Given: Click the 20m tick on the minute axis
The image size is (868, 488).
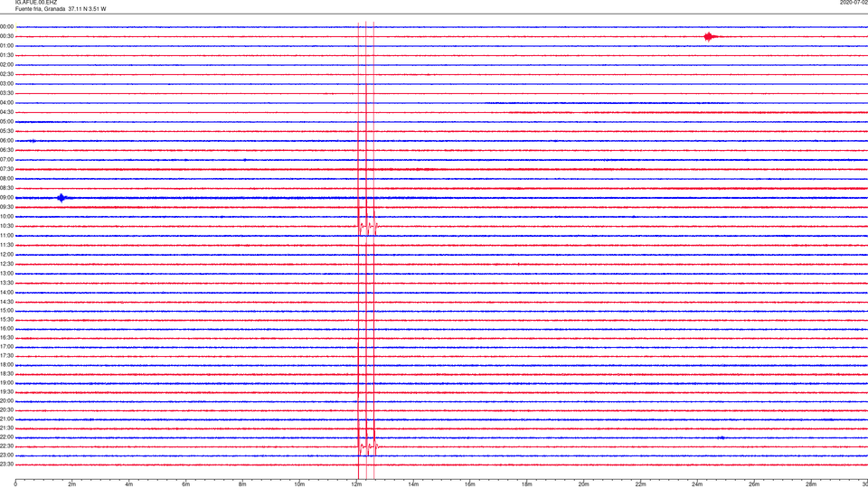Looking at the screenshot, I should [x=583, y=484].
